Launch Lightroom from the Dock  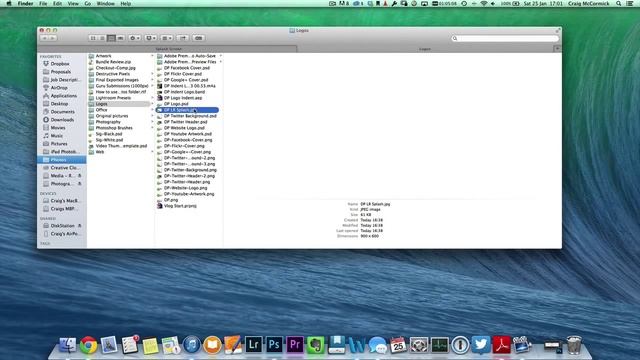pyautogui.click(x=253, y=345)
